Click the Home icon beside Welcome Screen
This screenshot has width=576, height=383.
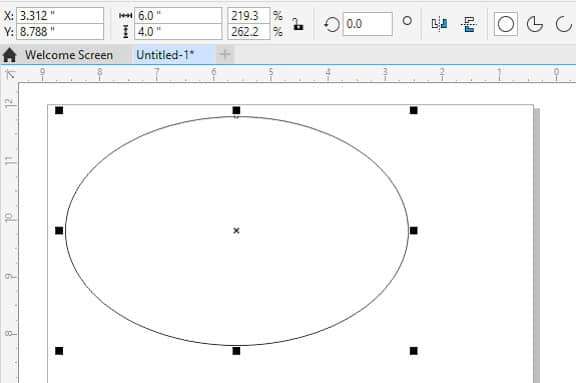10,55
